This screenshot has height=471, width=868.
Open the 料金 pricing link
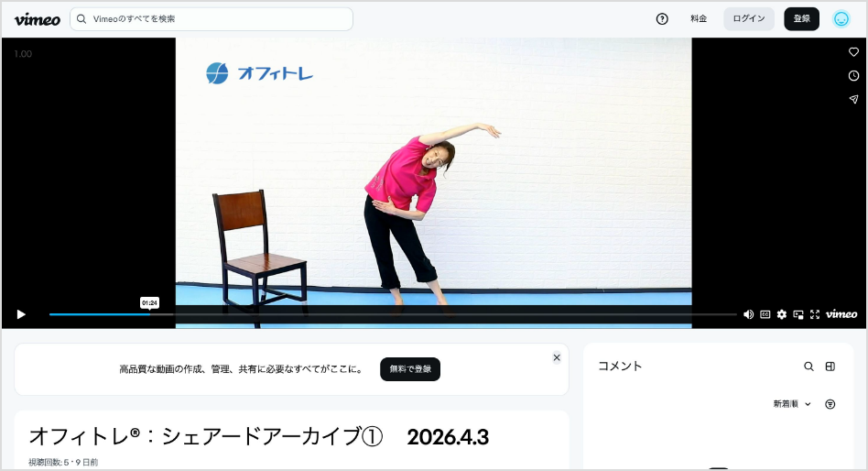click(x=699, y=19)
